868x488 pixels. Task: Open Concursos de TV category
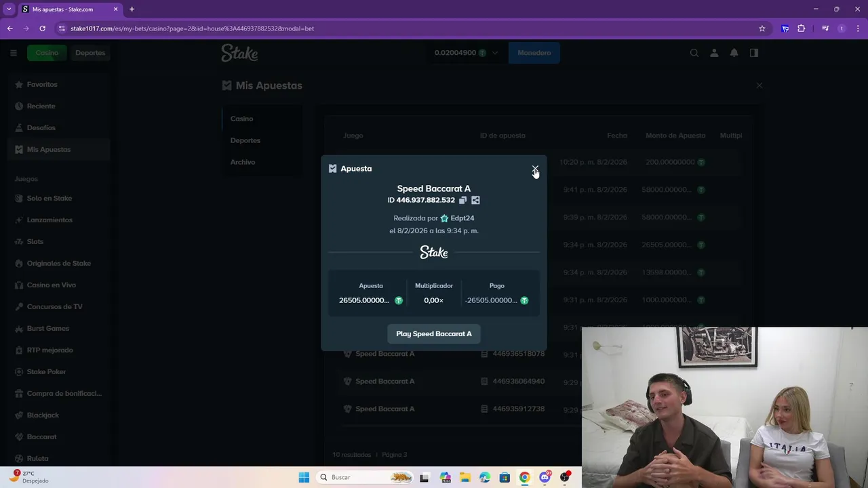click(57, 307)
